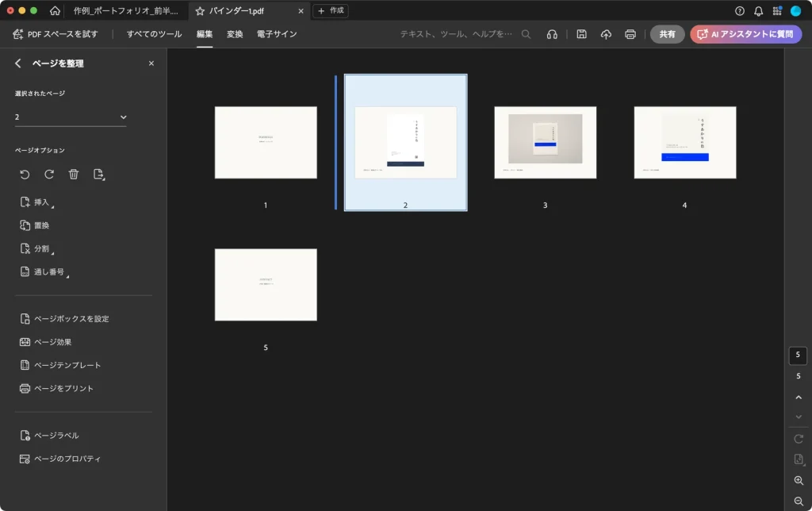Open apps grid icon

click(777, 11)
